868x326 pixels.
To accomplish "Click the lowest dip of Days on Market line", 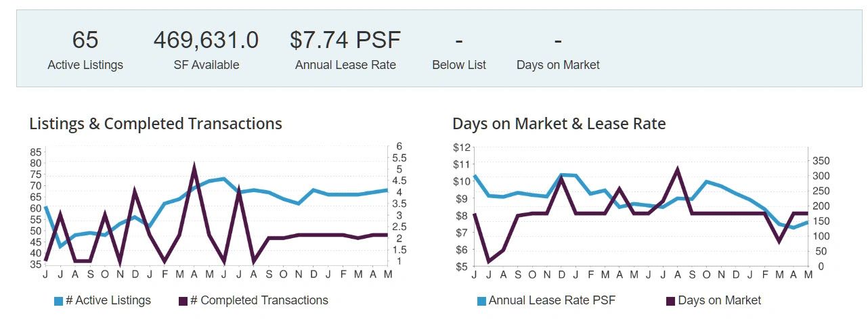I will tap(489, 262).
